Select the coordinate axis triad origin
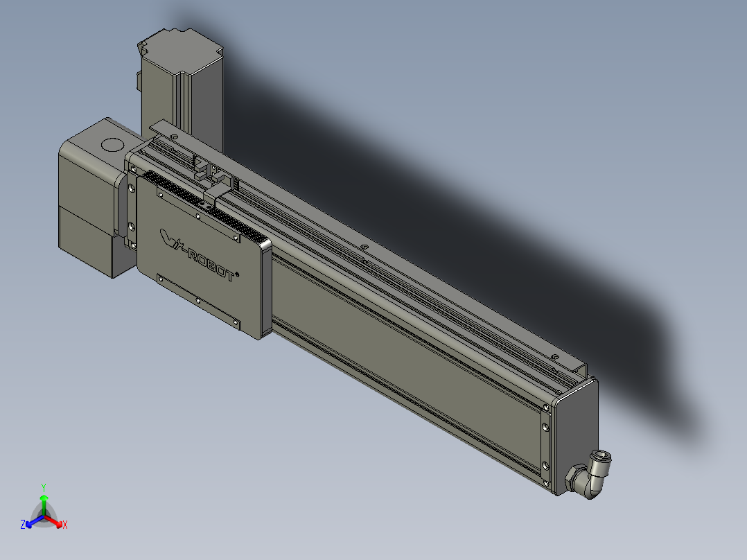Image resolution: width=747 pixels, height=560 pixels. pyautogui.click(x=44, y=516)
